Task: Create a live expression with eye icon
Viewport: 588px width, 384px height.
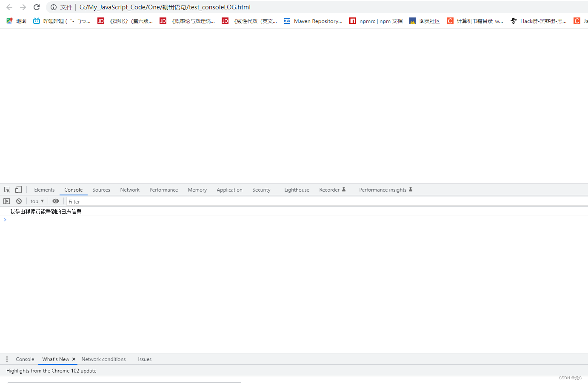Action: [x=56, y=201]
